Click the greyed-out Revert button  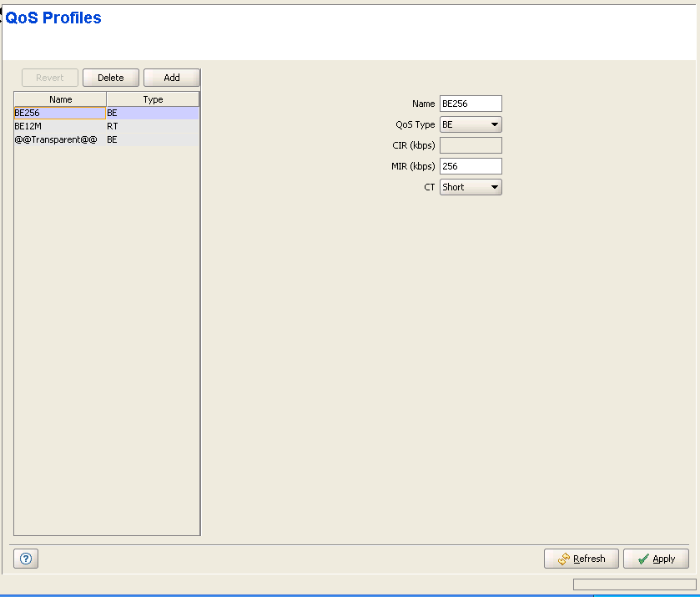(50, 78)
